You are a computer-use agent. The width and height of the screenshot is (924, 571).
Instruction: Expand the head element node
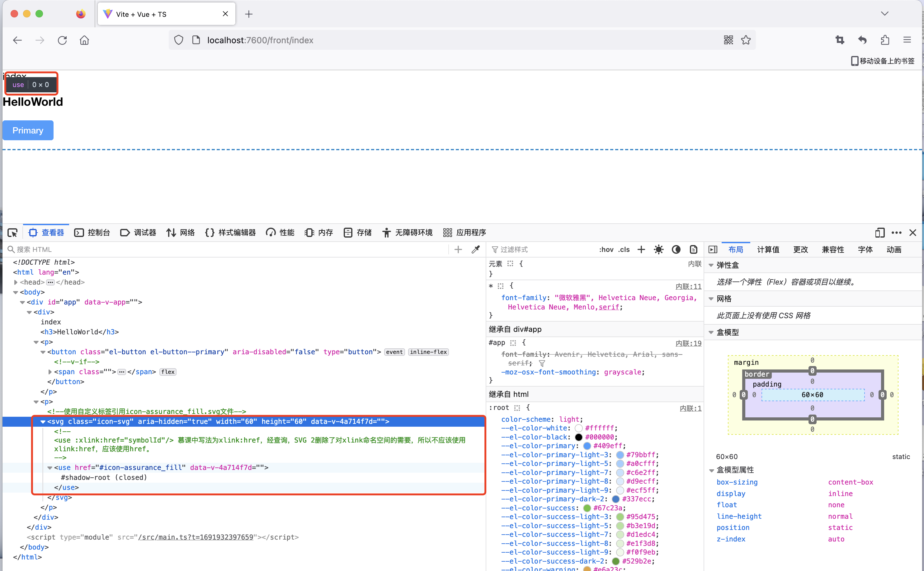16,282
